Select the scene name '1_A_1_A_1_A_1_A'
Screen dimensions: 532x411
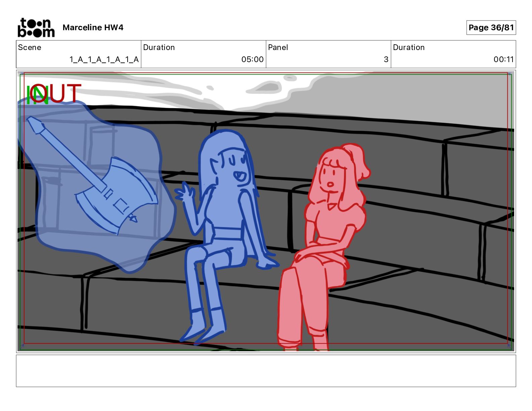click(x=104, y=59)
